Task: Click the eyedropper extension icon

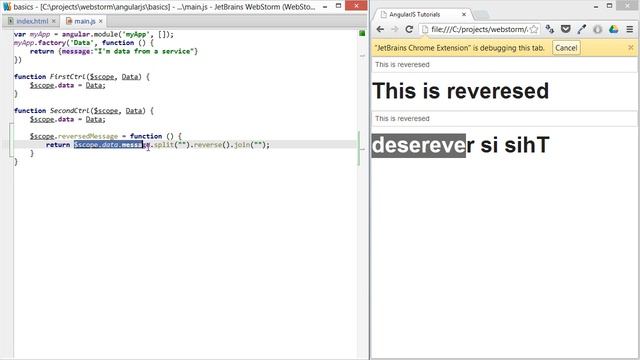Action: [581, 29]
